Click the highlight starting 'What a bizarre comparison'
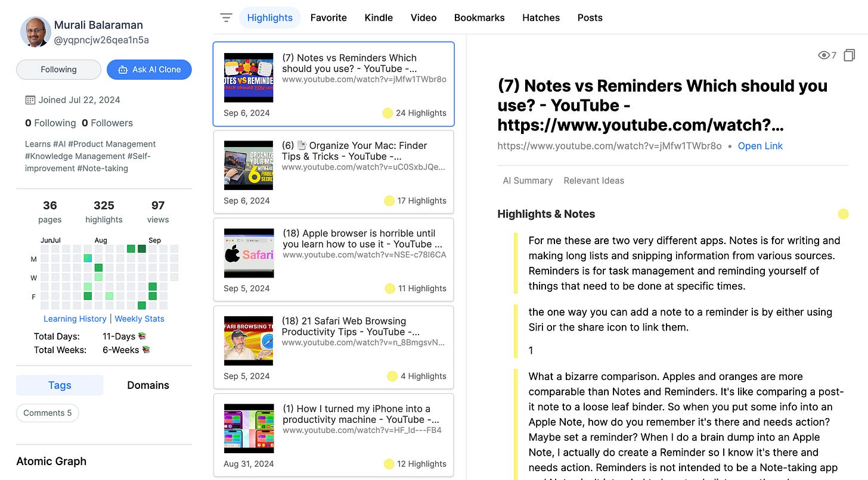The image size is (868, 480). coord(686,425)
